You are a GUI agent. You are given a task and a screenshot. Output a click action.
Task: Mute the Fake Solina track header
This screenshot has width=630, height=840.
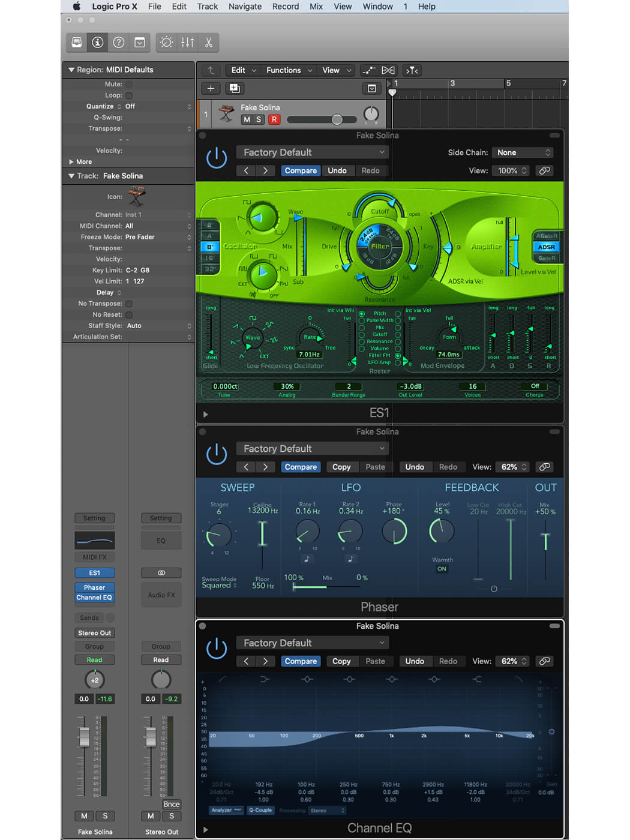247,119
